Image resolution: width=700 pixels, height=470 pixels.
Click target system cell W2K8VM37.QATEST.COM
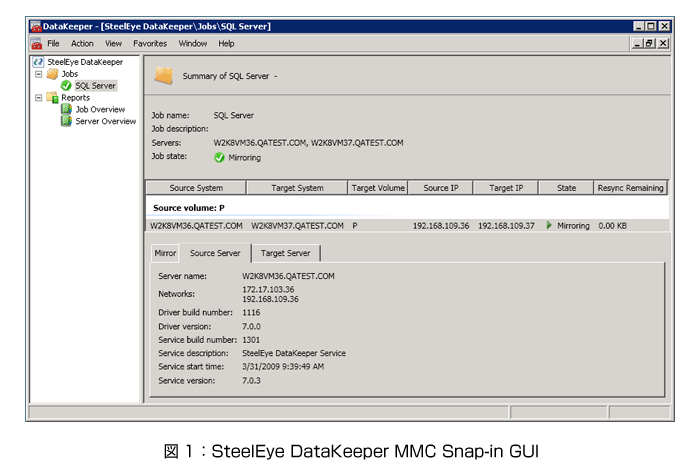pos(297,226)
